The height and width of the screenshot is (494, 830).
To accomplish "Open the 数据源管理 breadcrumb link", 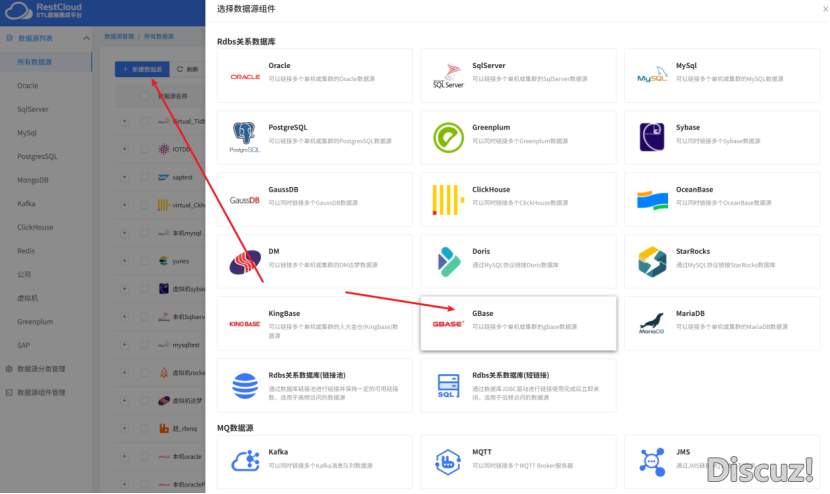I will click(119, 37).
